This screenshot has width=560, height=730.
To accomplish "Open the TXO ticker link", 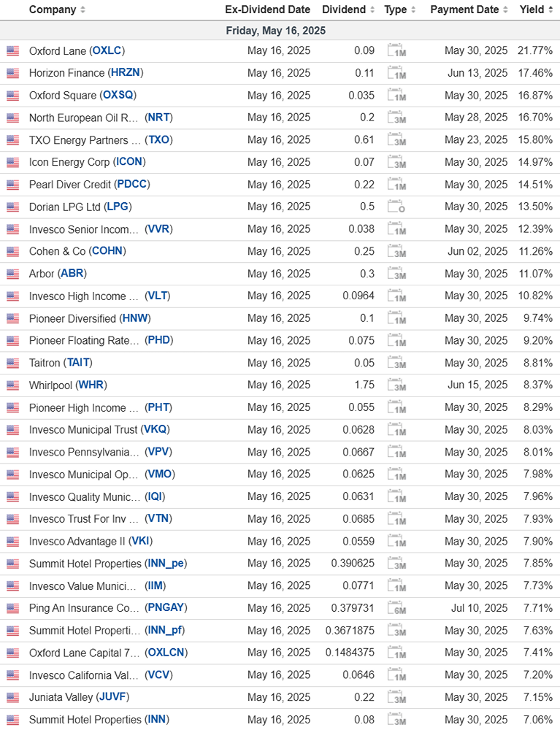I will (x=160, y=140).
